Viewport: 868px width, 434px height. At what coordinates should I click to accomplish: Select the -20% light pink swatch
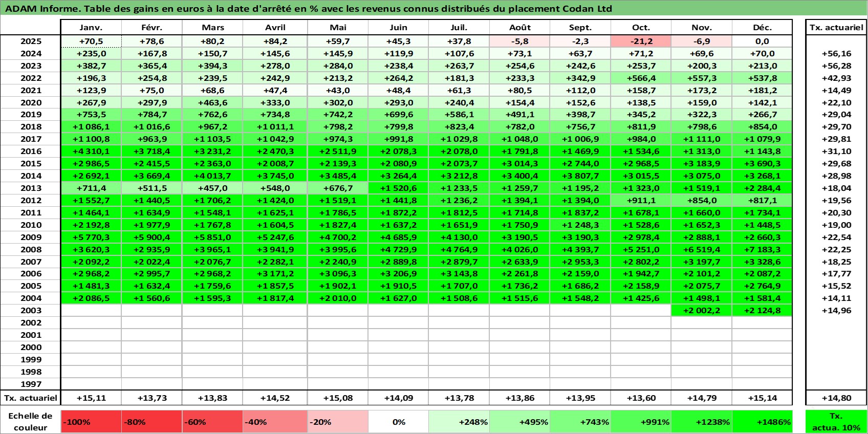[x=338, y=422]
